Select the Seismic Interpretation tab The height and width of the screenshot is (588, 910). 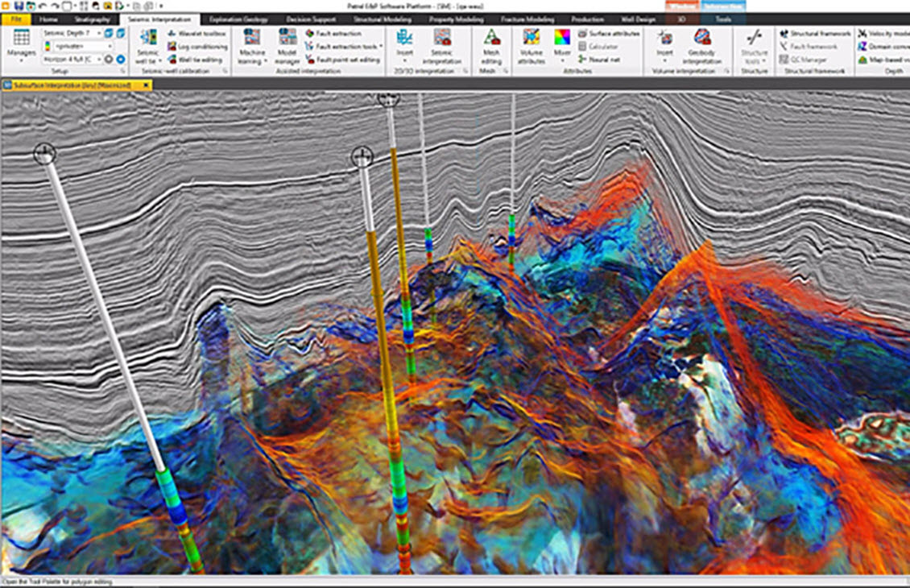point(159,19)
